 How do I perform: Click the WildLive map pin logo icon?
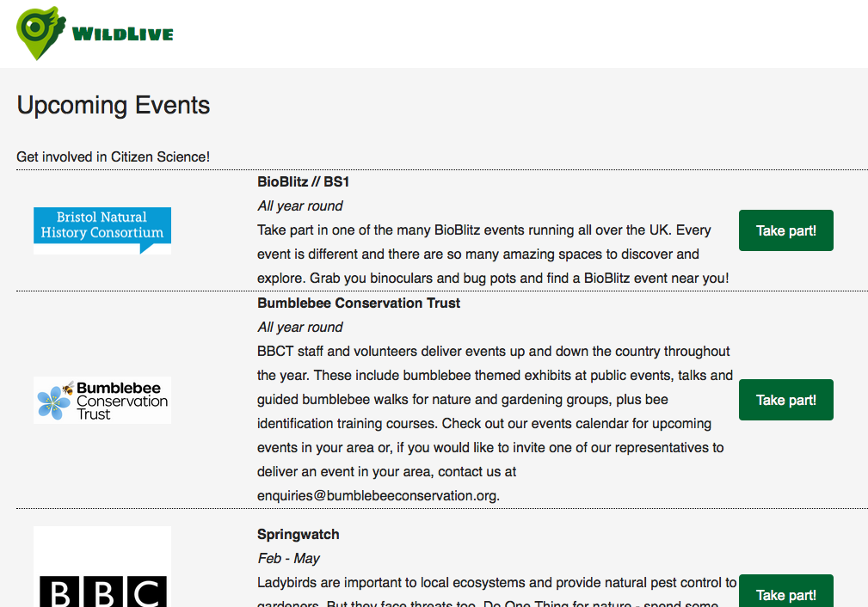(x=41, y=34)
